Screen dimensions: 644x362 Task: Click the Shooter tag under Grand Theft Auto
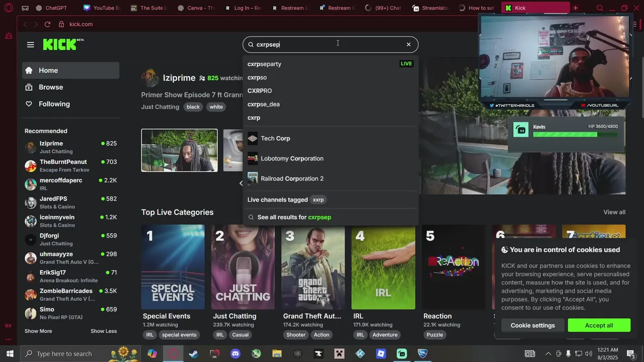click(x=296, y=335)
